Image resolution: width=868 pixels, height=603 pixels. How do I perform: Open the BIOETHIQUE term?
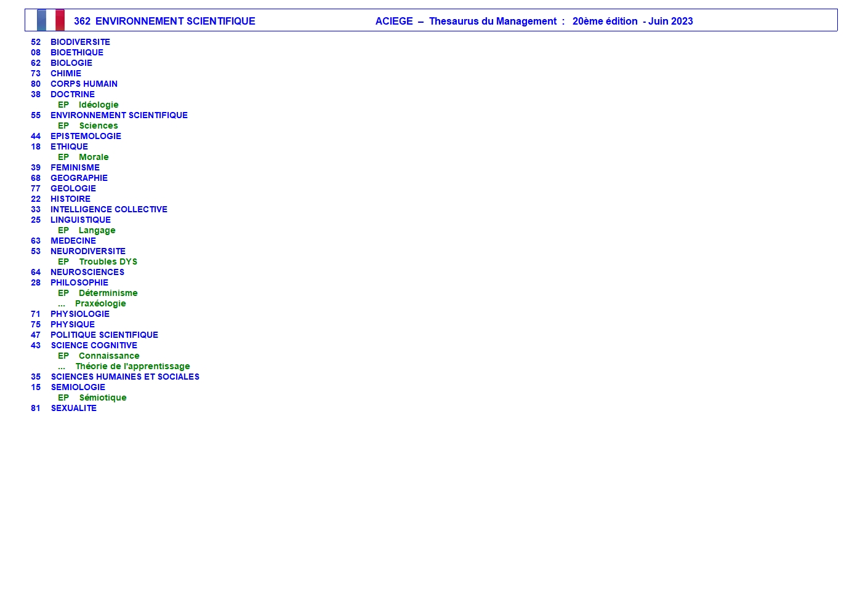click(x=76, y=52)
